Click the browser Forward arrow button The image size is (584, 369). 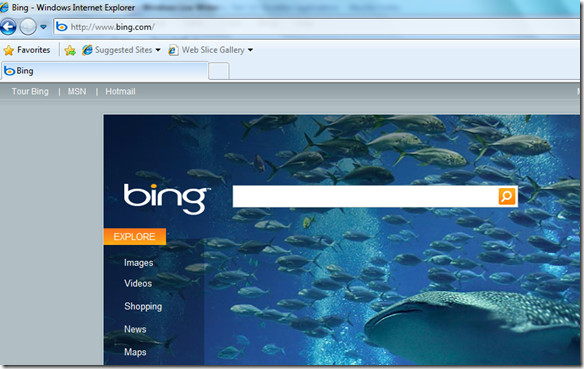point(28,27)
